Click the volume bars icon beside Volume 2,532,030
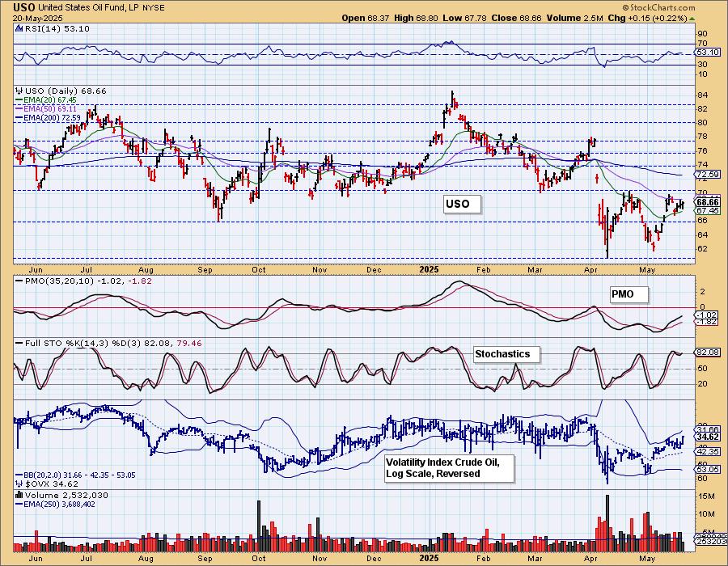The width and height of the screenshot is (728, 566). (19, 495)
